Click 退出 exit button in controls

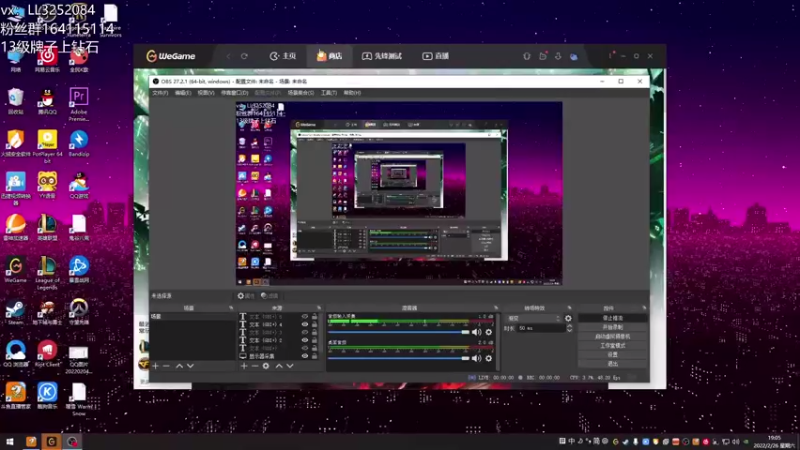(x=613, y=364)
